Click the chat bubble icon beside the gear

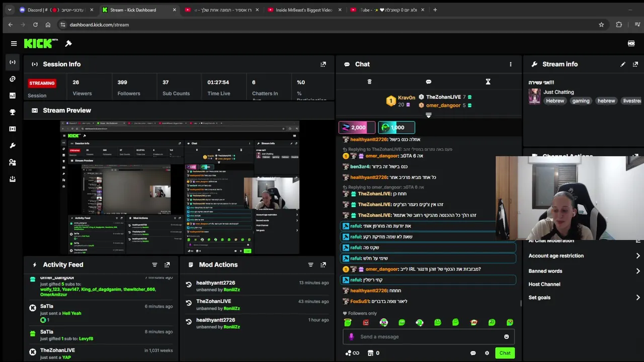tap(473, 353)
